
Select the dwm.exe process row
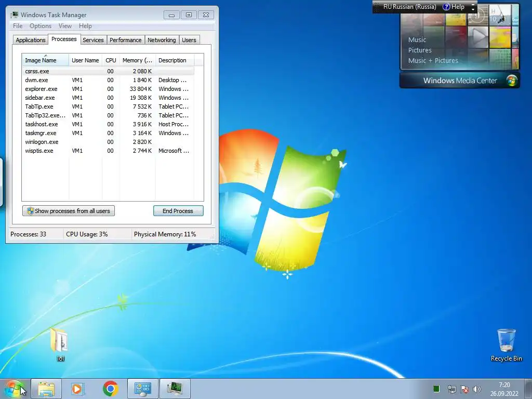coord(108,80)
